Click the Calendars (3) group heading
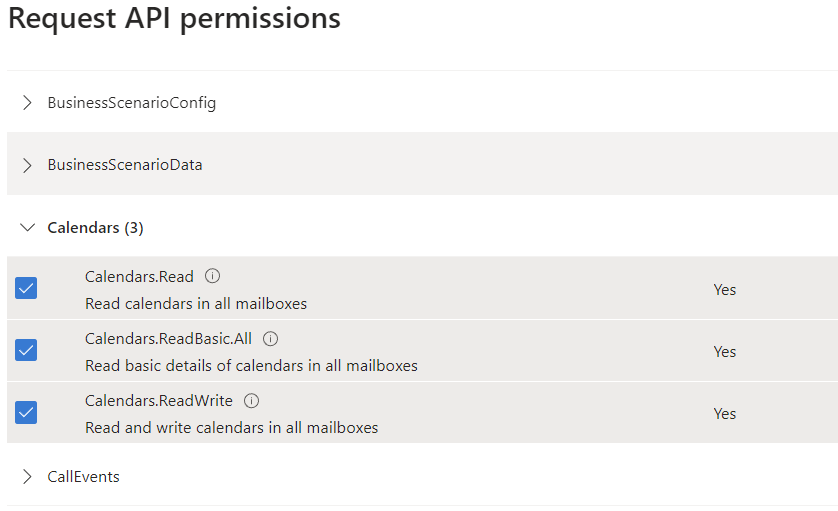 [96, 228]
